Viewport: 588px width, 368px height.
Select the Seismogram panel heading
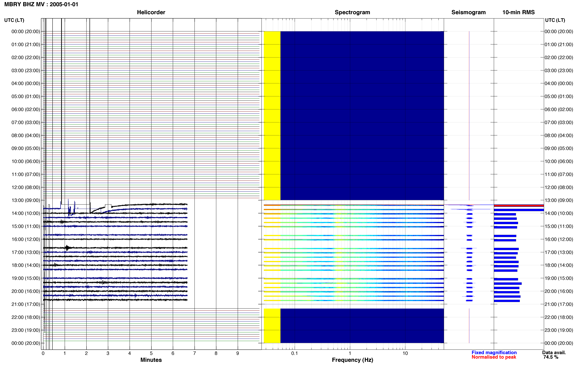point(468,12)
